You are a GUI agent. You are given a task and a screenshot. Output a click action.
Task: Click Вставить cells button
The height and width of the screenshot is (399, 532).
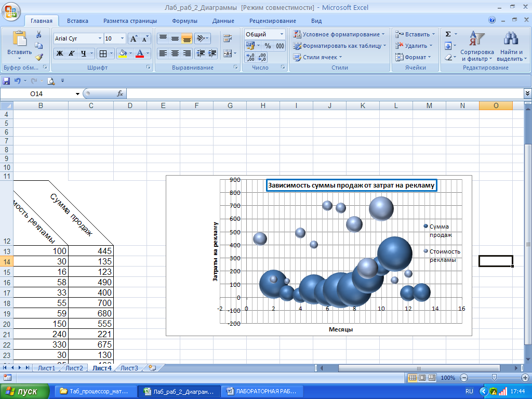click(415, 34)
